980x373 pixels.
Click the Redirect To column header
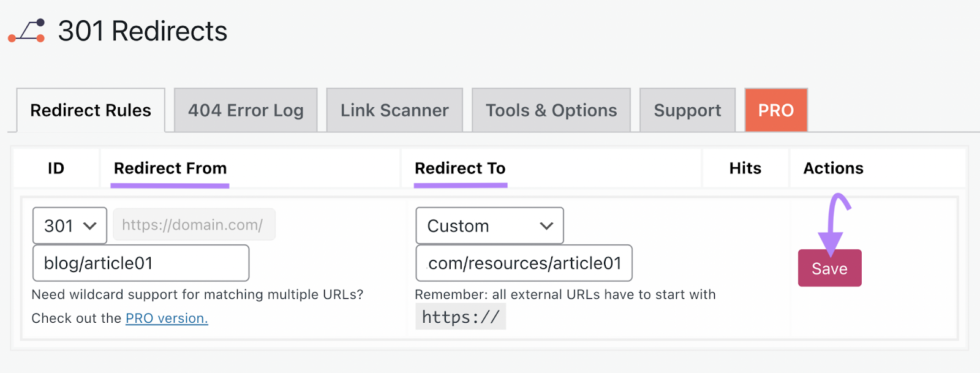[460, 168]
